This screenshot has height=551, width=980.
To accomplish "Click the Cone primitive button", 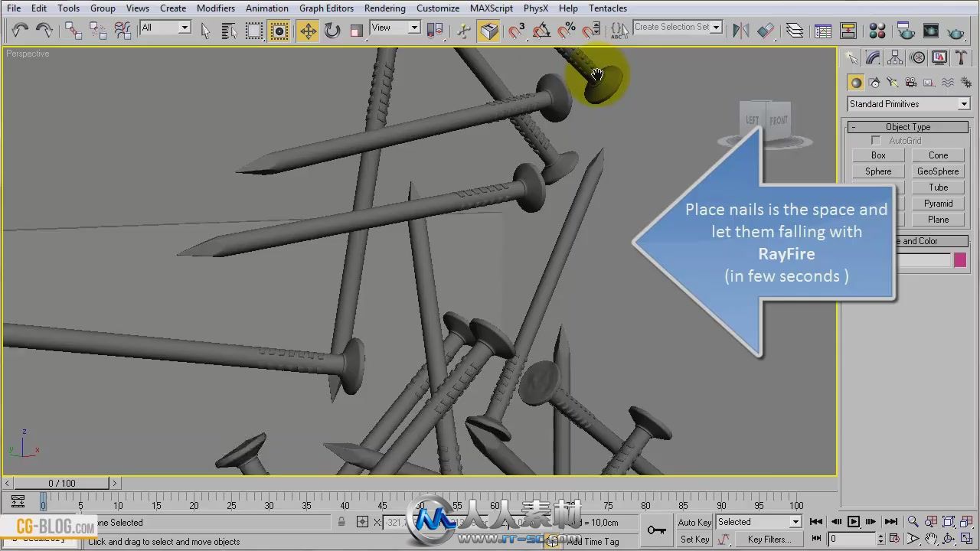I will tap(938, 155).
